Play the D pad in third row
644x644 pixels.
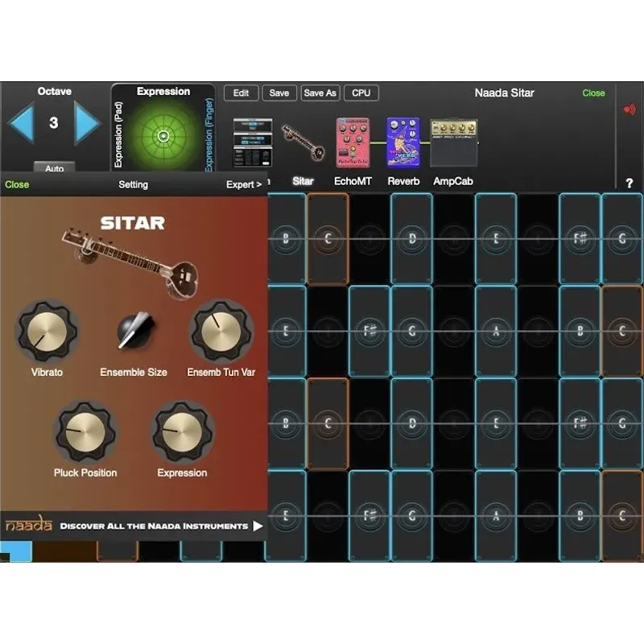pos(411,423)
